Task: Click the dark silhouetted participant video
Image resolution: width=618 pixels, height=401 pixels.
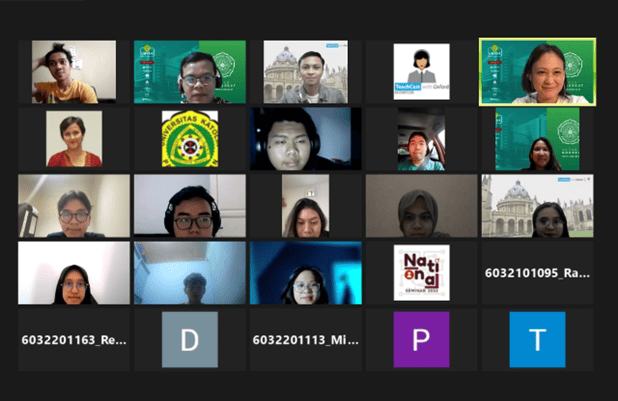Action: coord(190,272)
